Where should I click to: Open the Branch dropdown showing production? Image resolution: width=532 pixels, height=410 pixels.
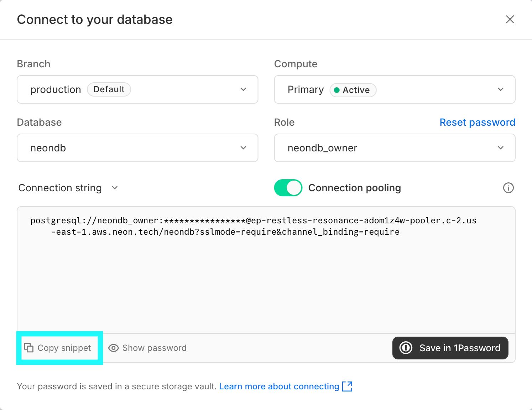pos(137,89)
